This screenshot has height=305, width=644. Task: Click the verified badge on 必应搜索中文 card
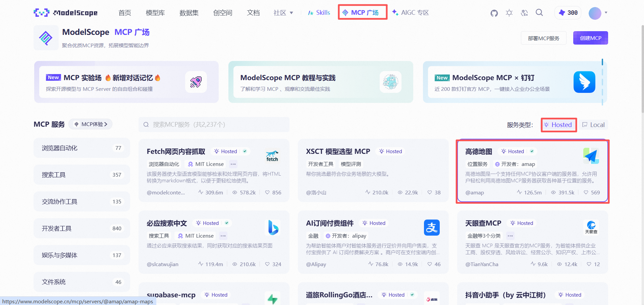coord(227,223)
